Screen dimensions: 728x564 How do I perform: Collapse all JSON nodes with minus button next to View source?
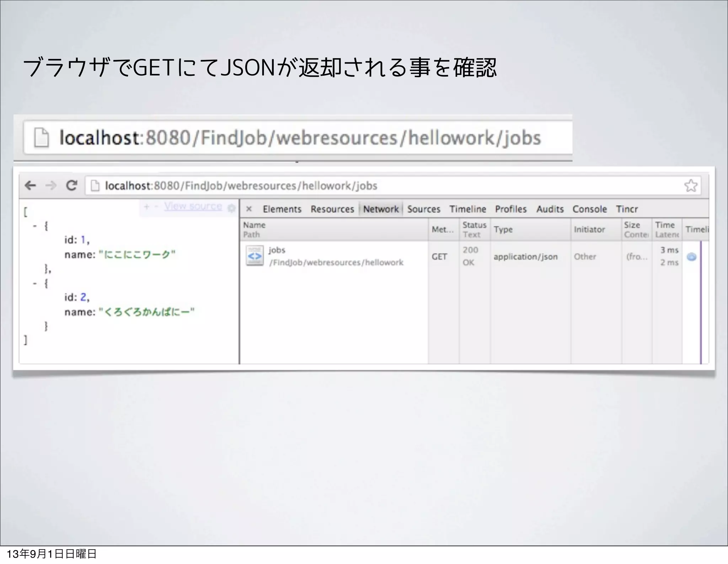[156, 206]
